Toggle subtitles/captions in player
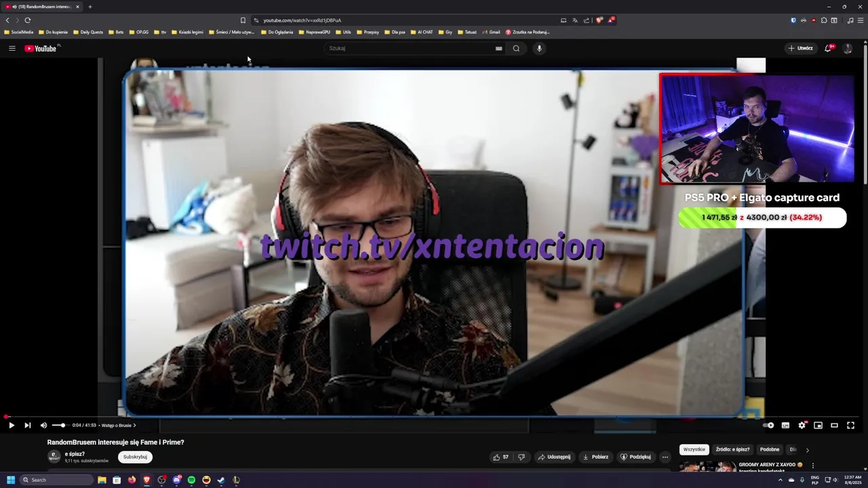 (785, 425)
